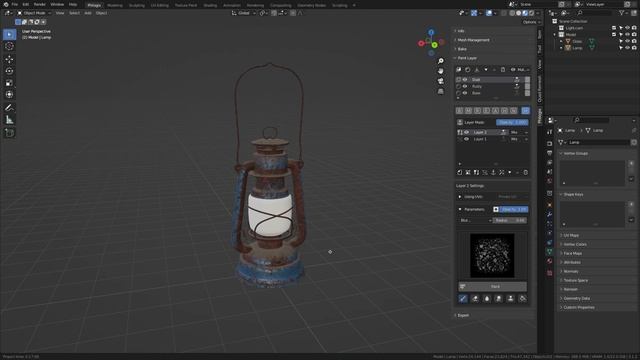
Task: Choose the Scale tool
Action: pyautogui.click(x=9, y=83)
